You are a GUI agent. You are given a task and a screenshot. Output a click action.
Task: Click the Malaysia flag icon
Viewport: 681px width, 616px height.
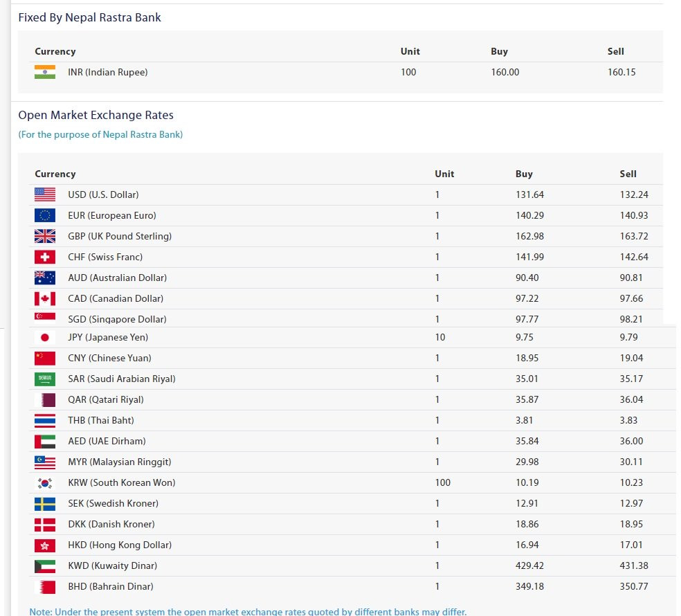(45, 462)
